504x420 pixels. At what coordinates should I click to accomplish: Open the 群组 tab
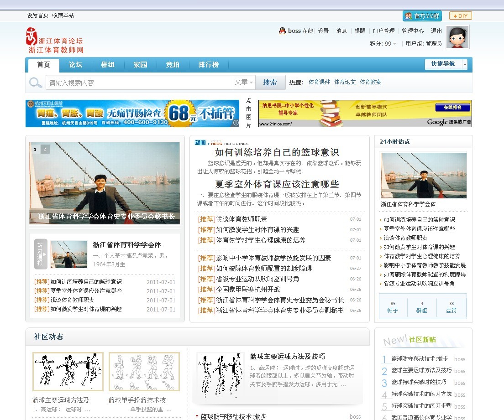108,65
